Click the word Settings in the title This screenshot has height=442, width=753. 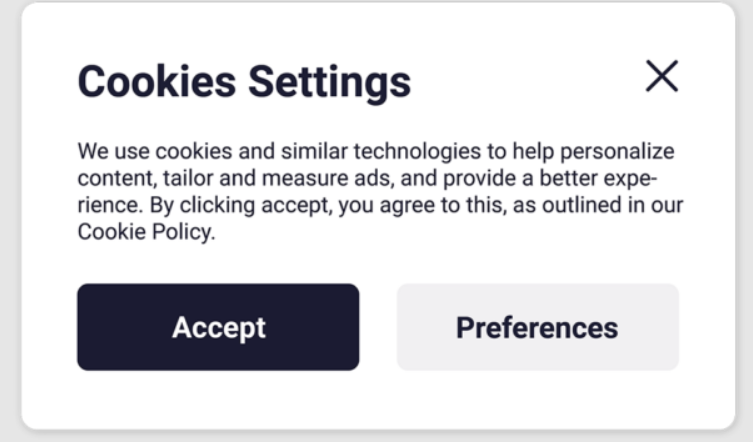330,81
